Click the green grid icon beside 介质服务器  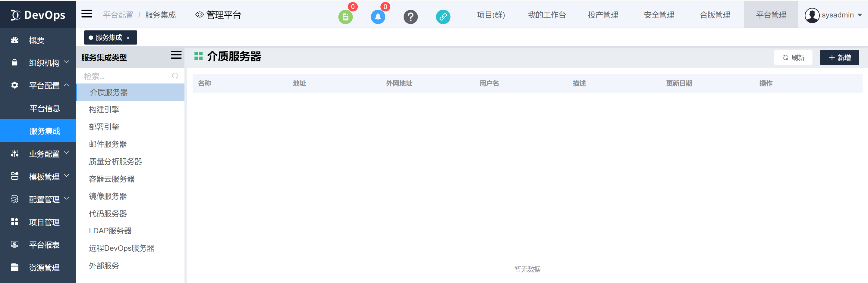(x=199, y=56)
